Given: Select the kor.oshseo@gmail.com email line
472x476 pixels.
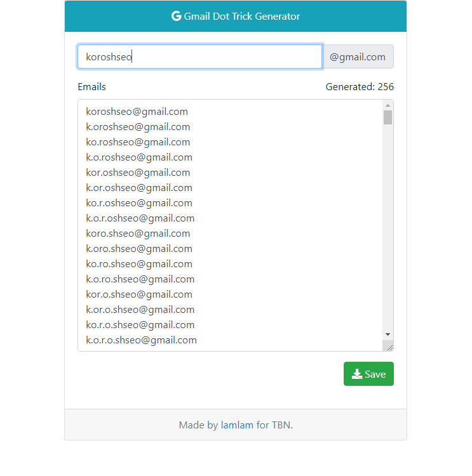Looking at the screenshot, I should click(138, 173).
